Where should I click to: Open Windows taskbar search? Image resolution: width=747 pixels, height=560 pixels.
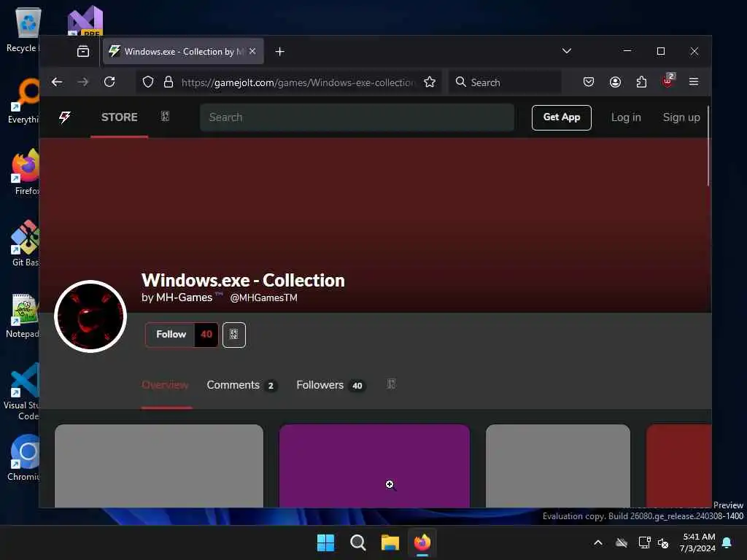pyautogui.click(x=357, y=542)
